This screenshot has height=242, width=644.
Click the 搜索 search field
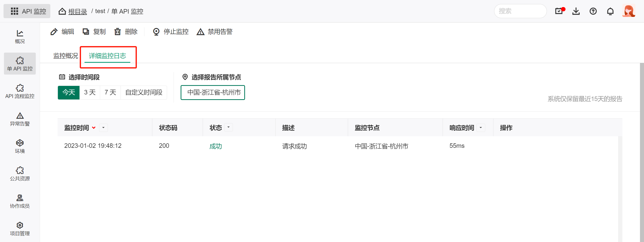[x=520, y=11]
